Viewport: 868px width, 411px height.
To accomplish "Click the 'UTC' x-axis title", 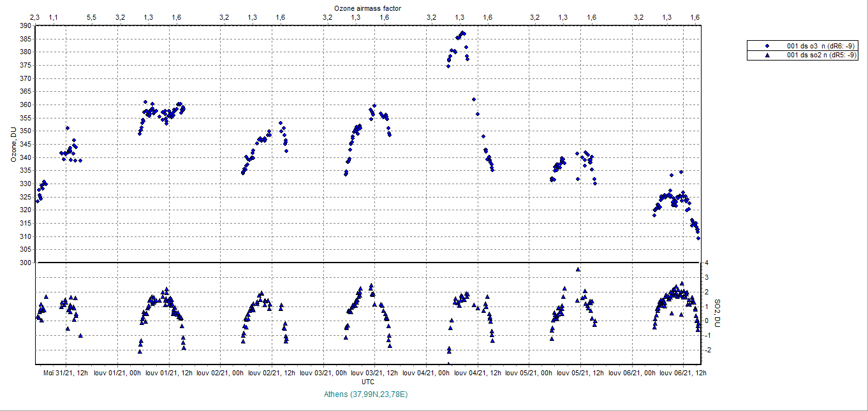I will [368, 382].
